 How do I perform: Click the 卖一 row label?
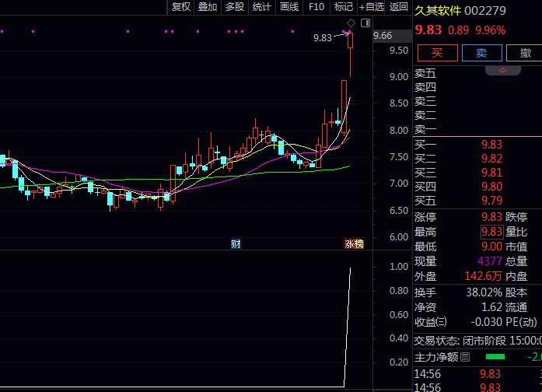pos(425,130)
